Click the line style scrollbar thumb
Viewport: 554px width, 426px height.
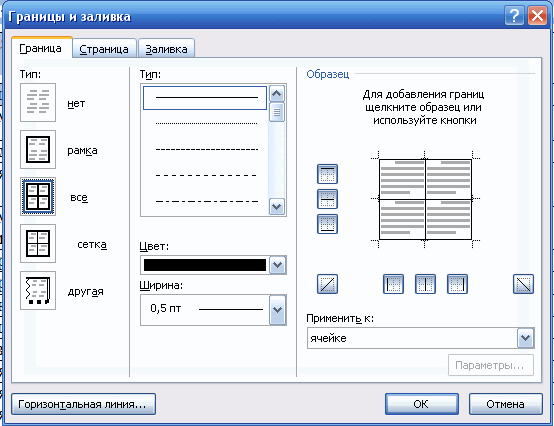tap(277, 112)
